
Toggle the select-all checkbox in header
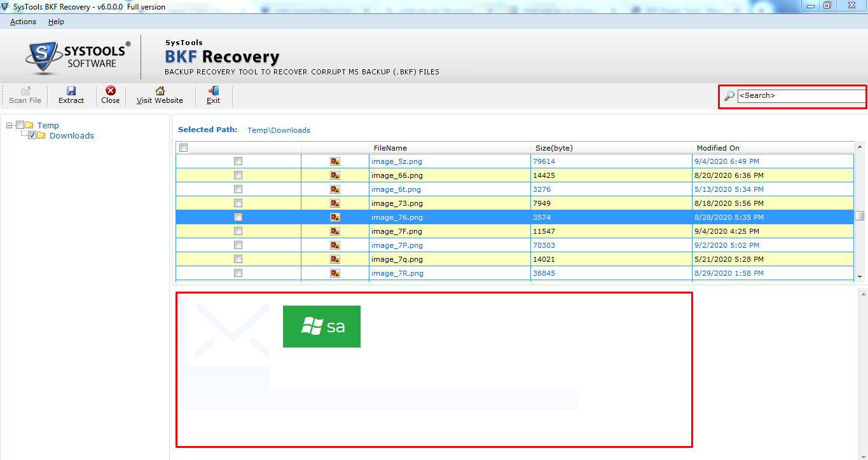pyautogui.click(x=184, y=148)
